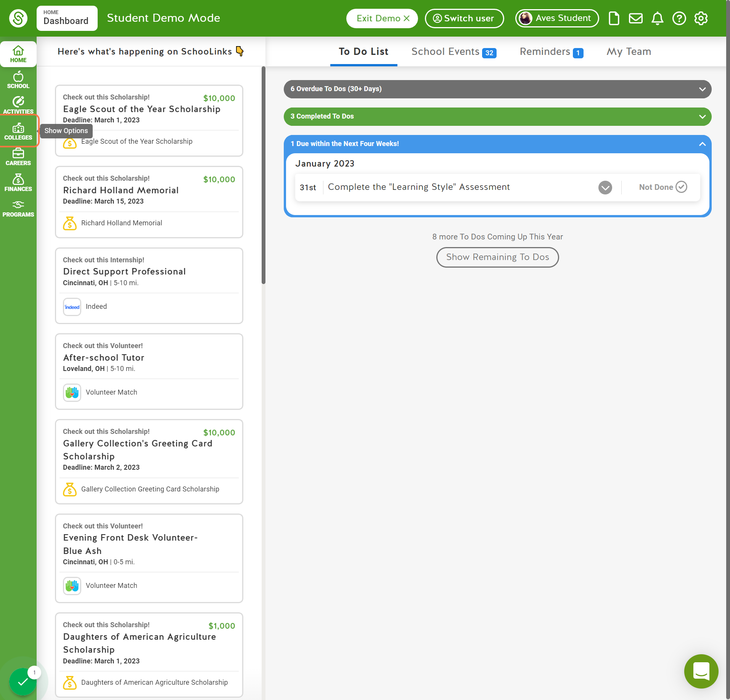The height and width of the screenshot is (700, 730).
Task: Open the Careers sidebar section
Action: point(18,157)
